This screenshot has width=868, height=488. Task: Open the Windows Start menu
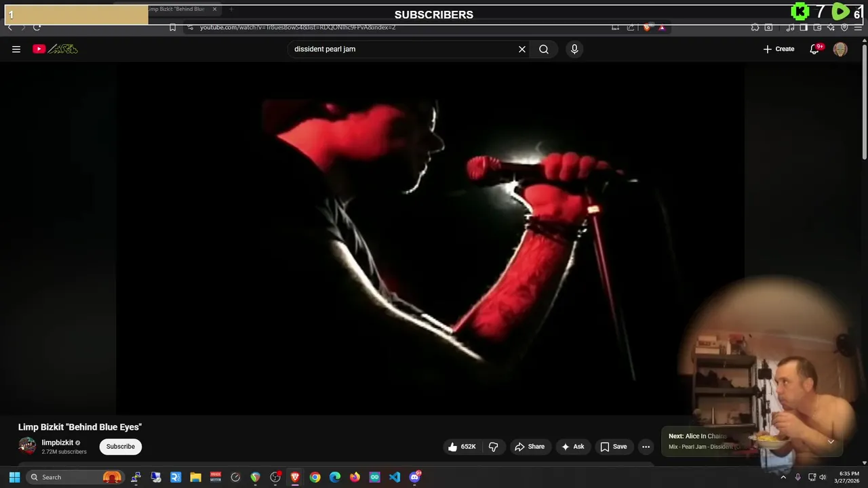point(14,477)
